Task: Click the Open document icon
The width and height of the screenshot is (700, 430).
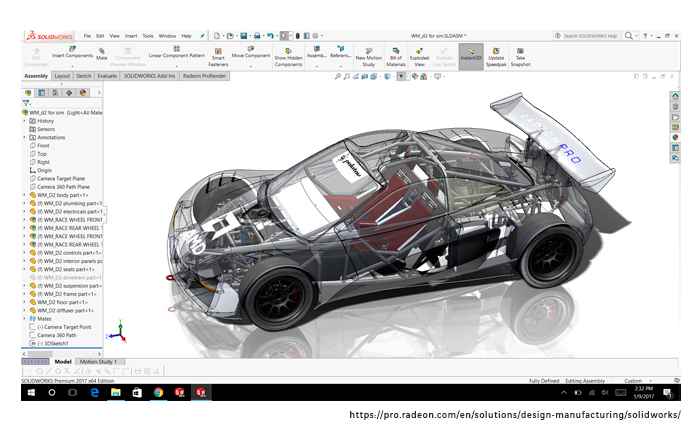Action: 230,36
